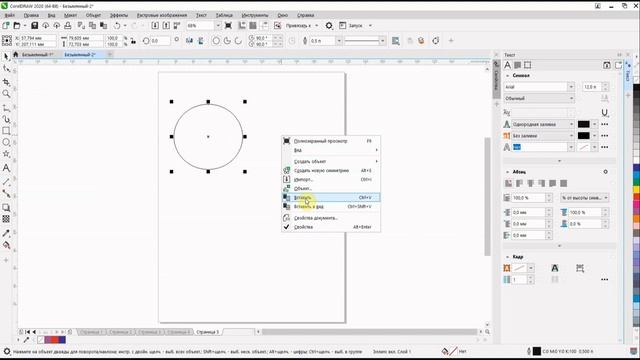The height and width of the screenshot is (360, 640).
Task: Collapse the Frame section header
Action: coord(507,257)
